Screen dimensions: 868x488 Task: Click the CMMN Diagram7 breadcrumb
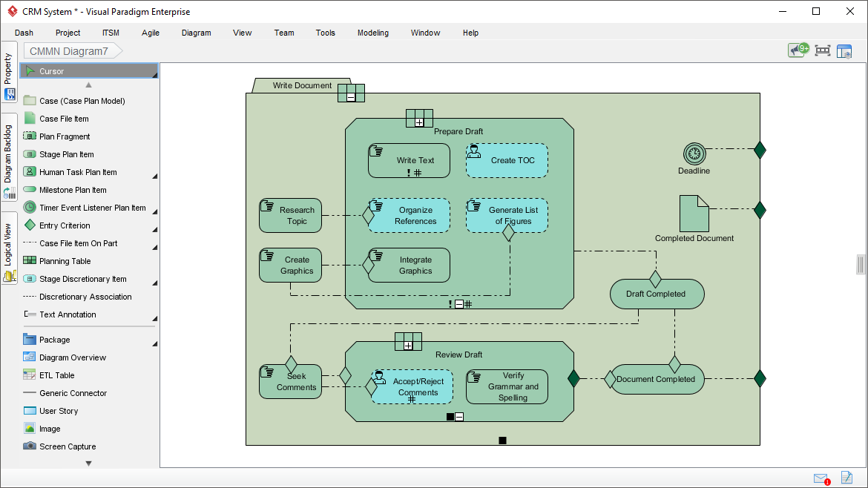coord(69,51)
